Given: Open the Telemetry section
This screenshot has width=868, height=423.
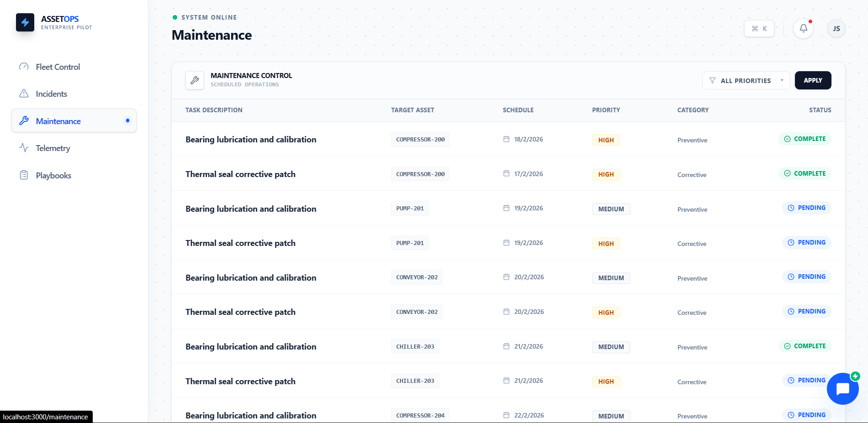Looking at the screenshot, I should click(x=74, y=148).
